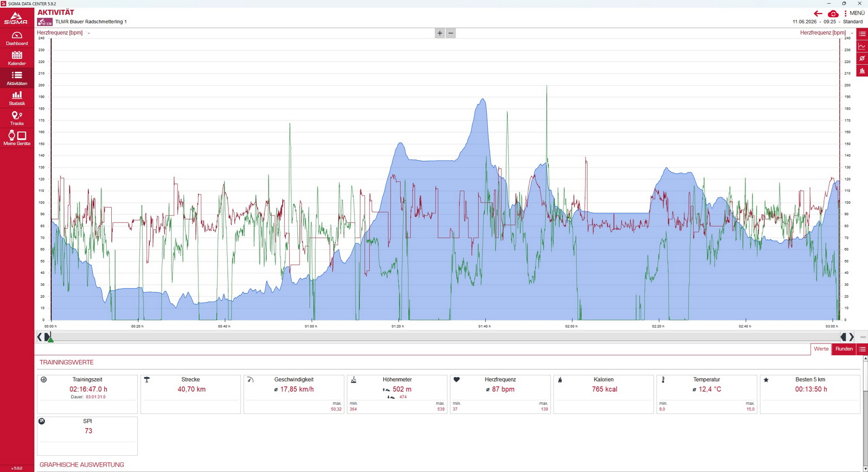Image resolution: width=868 pixels, height=472 pixels.
Task: Expand the left Herzfrequenz axis dropdown
Action: point(89,33)
